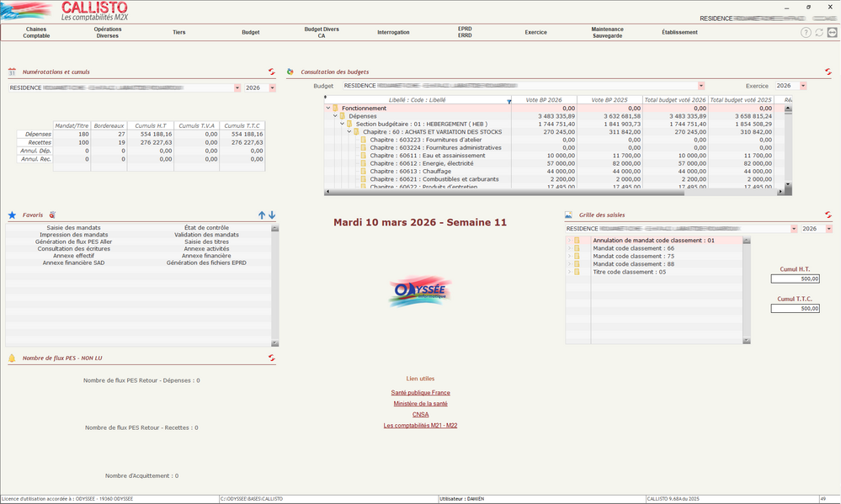
Task: Move favorite up with blue up arrow
Action: [262, 215]
